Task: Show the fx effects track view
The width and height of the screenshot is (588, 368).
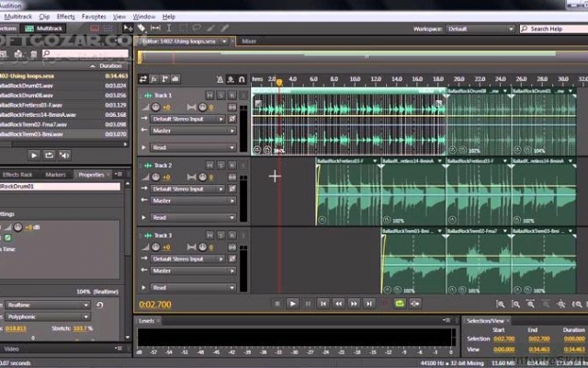Action: pyautogui.click(x=153, y=79)
